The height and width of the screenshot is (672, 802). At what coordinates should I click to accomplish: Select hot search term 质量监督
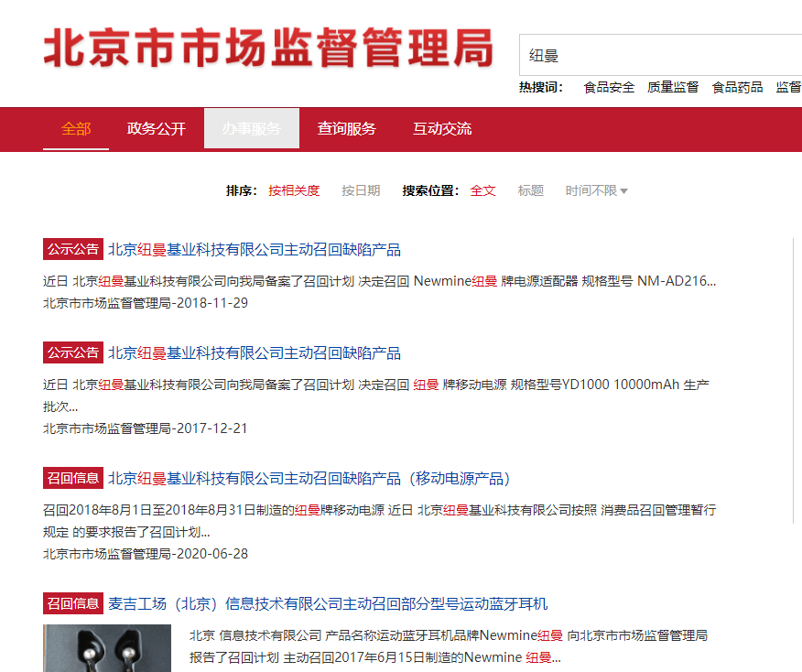pyautogui.click(x=673, y=88)
